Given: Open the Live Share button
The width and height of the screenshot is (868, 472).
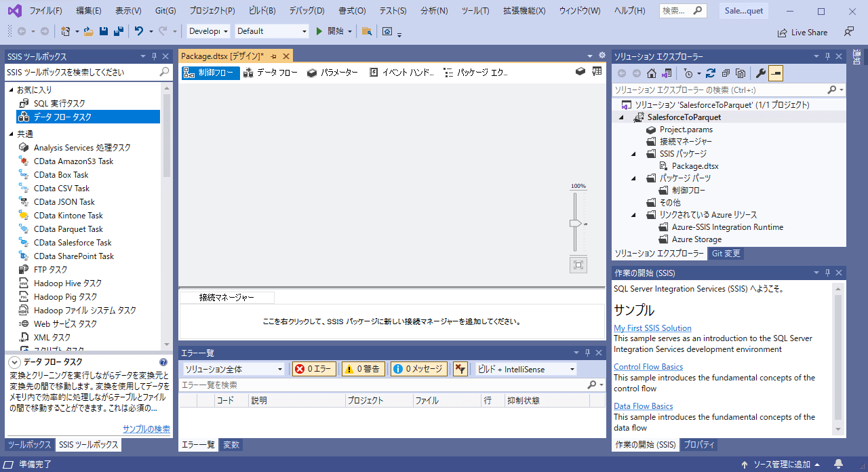Looking at the screenshot, I should pyautogui.click(x=802, y=32).
